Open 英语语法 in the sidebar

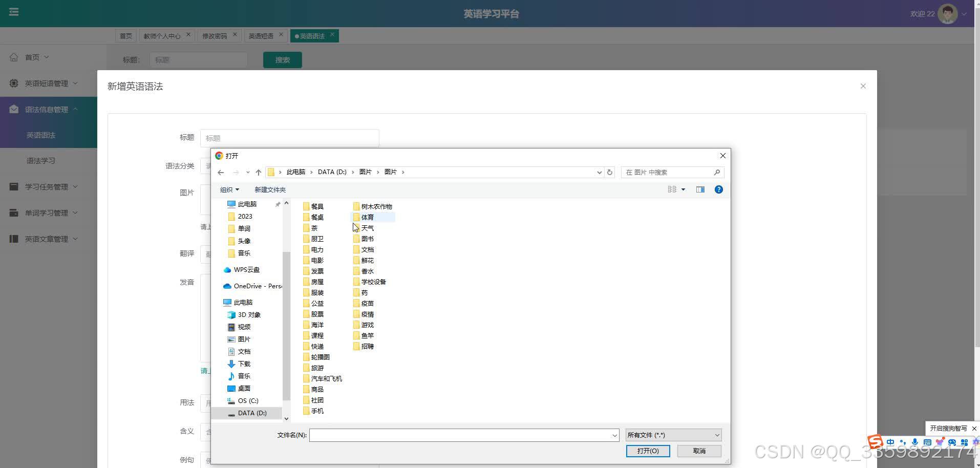[41, 135]
